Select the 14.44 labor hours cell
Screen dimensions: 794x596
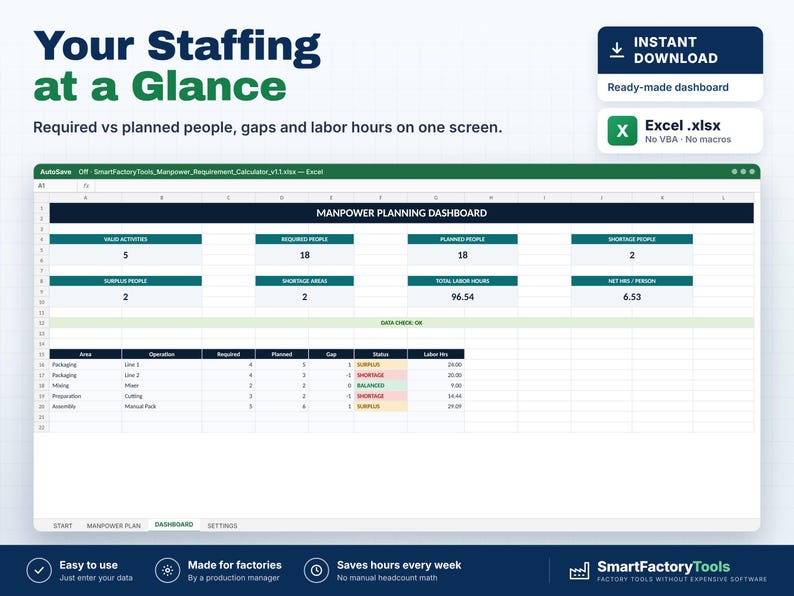[x=435, y=396]
